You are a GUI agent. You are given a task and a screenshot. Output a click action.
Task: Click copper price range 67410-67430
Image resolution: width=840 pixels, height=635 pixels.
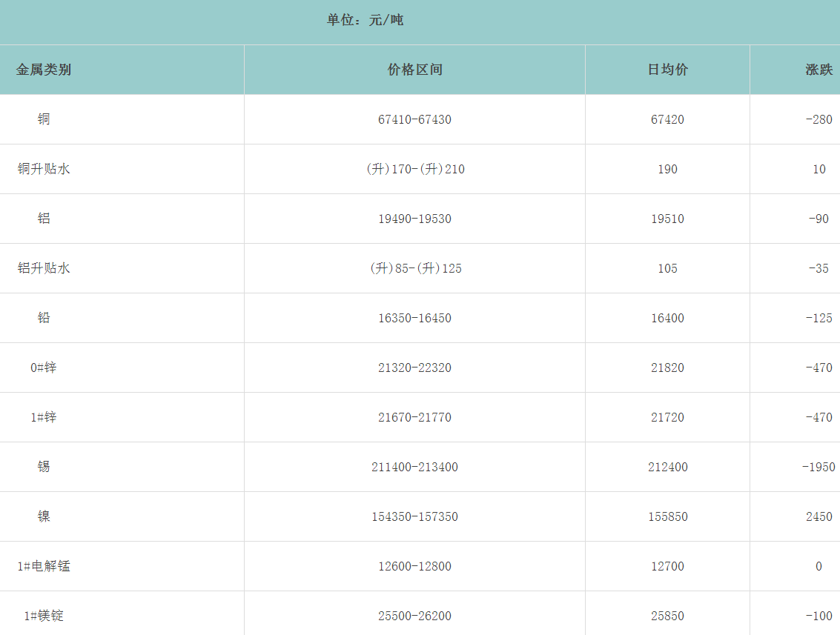tap(414, 119)
